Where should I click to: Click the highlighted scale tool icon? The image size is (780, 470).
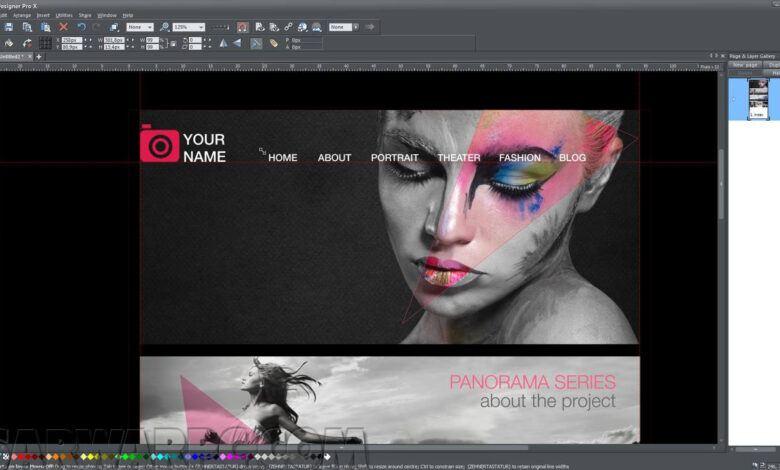click(x=256, y=43)
